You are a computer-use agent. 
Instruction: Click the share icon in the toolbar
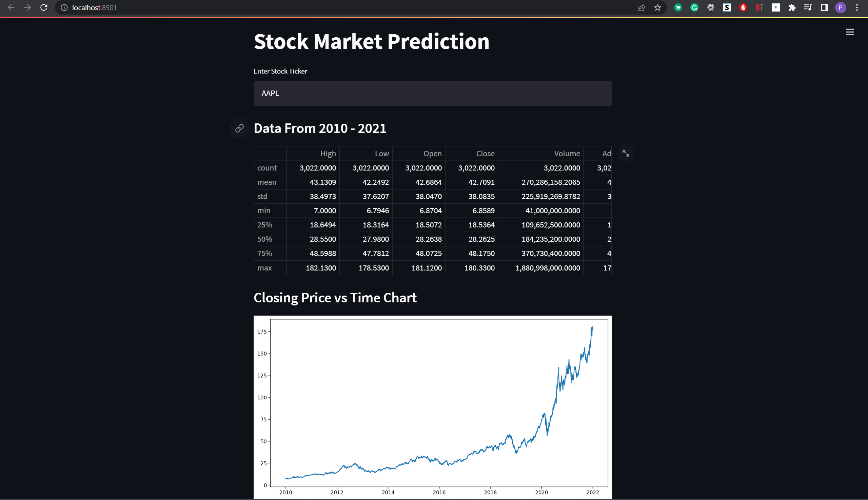[x=641, y=7]
